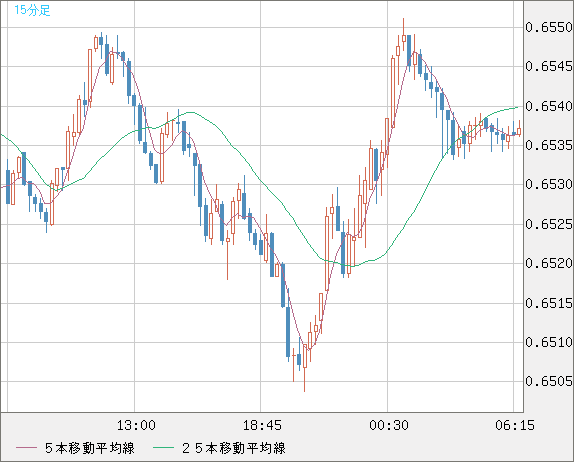Click the 0.6535 price axis label
Viewport: 574px width, 462px height.
pos(549,145)
